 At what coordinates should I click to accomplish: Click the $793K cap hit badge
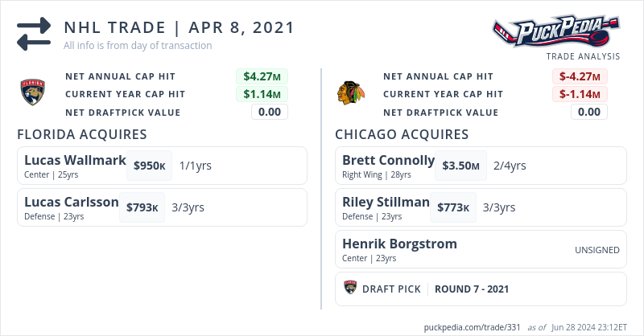(142, 207)
